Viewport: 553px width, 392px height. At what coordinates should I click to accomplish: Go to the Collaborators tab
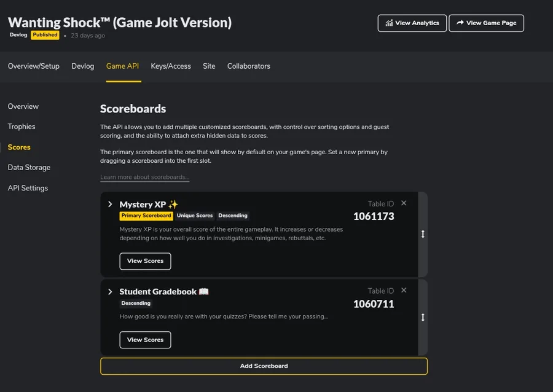point(249,66)
